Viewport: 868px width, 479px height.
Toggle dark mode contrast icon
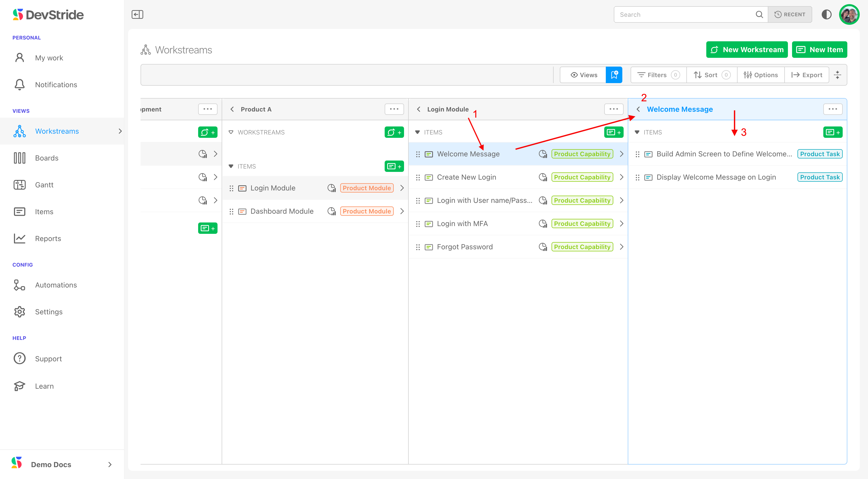point(826,14)
